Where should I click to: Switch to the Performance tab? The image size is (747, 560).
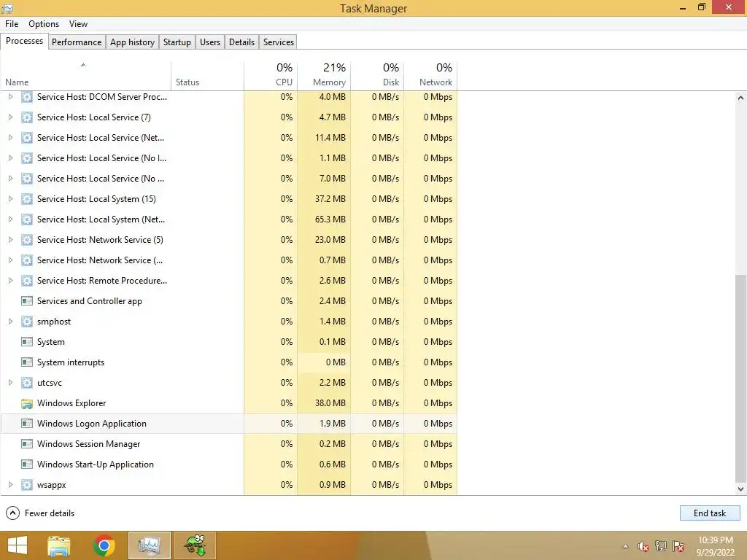click(x=77, y=42)
